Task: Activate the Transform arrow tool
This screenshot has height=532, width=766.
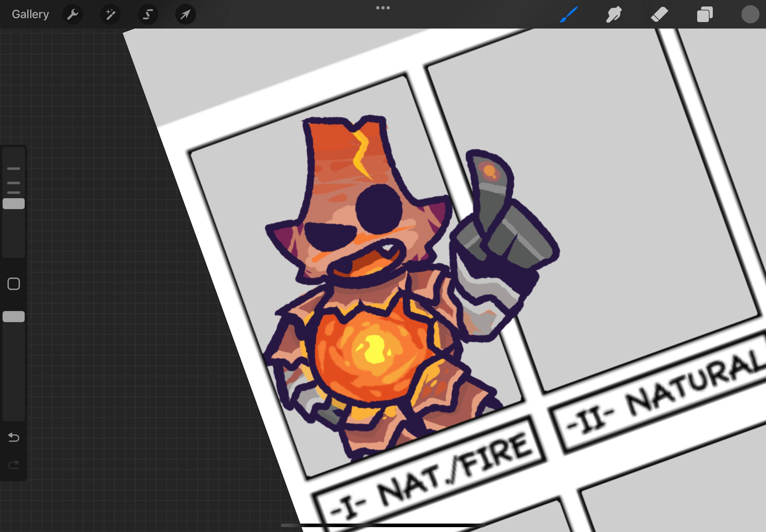Action: click(x=185, y=14)
